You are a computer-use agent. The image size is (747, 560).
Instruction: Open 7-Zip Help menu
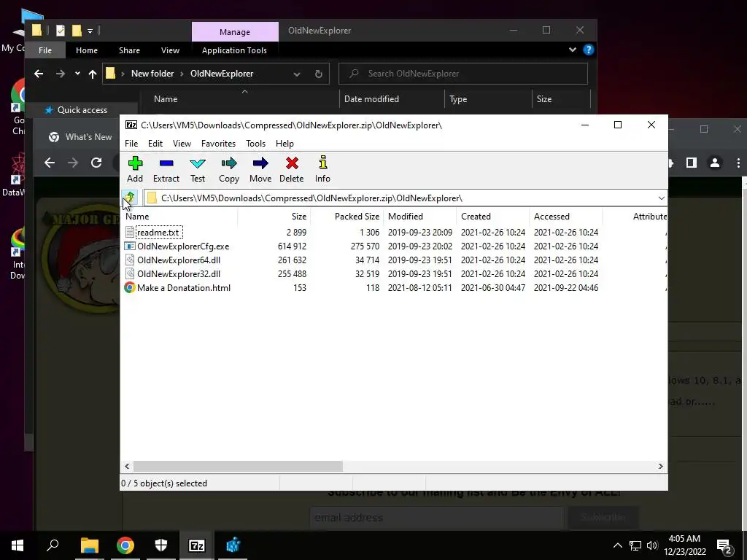(x=285, y=144)
